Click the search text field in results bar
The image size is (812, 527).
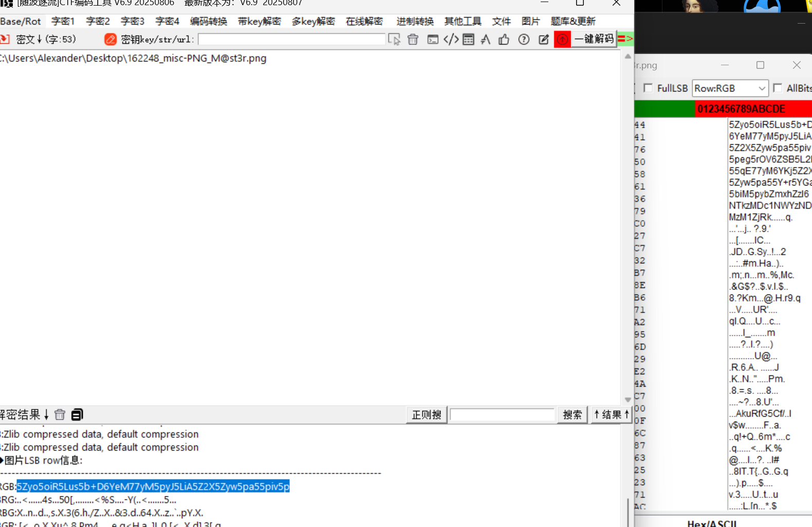[x=503, y=415]
